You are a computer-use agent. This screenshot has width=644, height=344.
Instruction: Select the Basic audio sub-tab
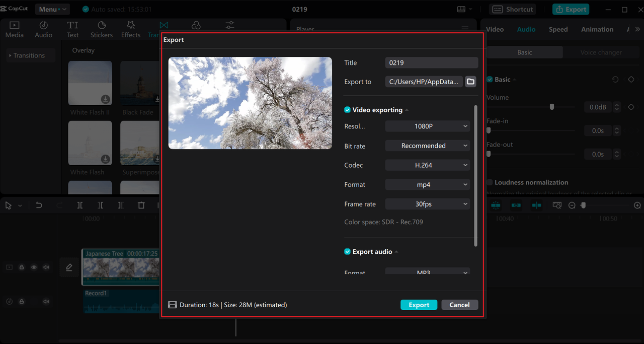pos(524,52)
